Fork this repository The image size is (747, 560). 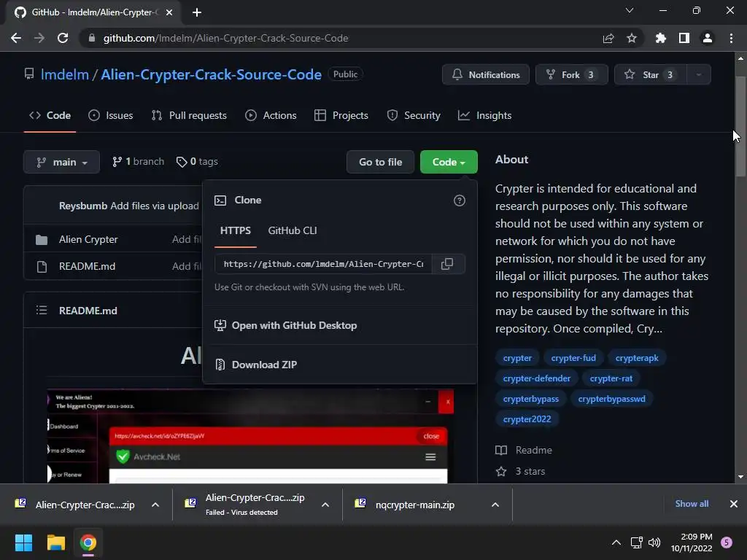click(x=572, y=75)
